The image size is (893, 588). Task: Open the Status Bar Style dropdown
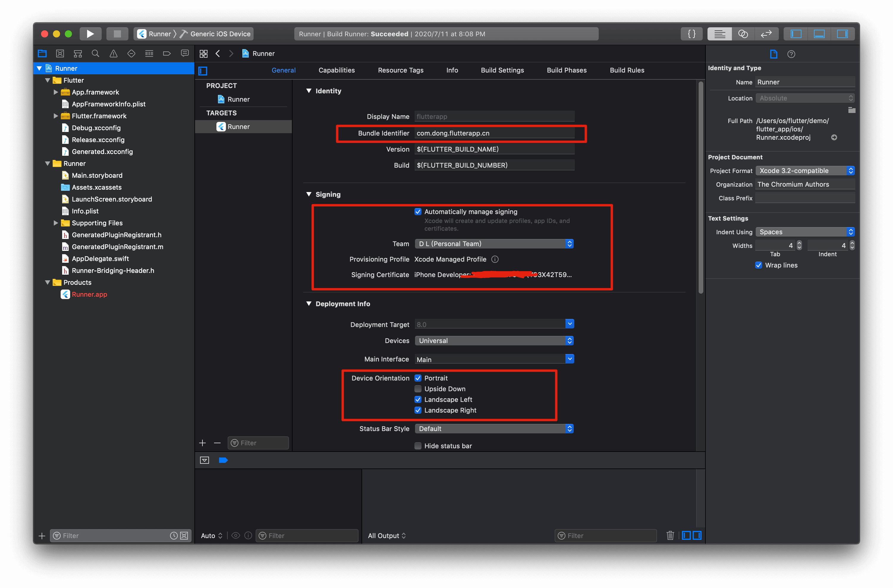[x=494, y=429]
